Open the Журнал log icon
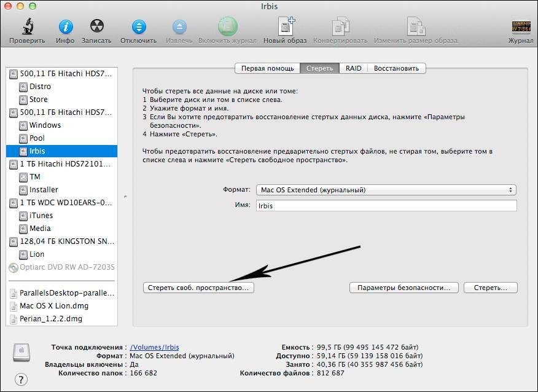538x392 pixels. click(521, 27)
